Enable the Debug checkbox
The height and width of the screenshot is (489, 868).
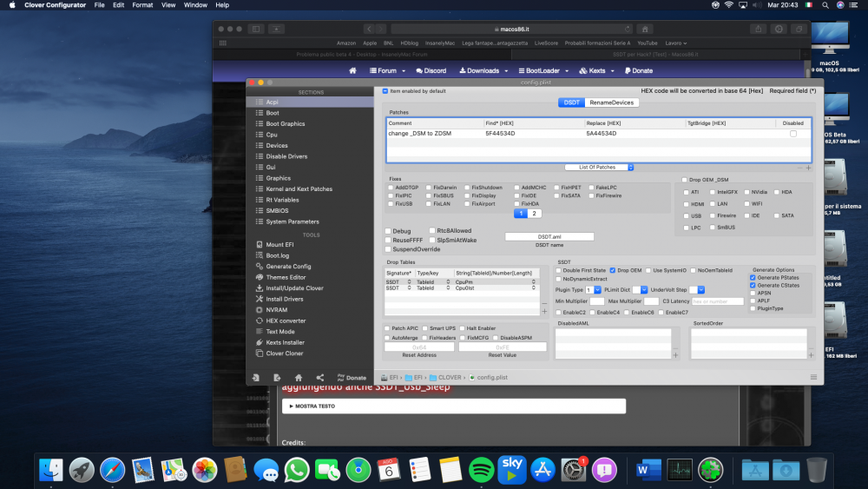[388, 231]
